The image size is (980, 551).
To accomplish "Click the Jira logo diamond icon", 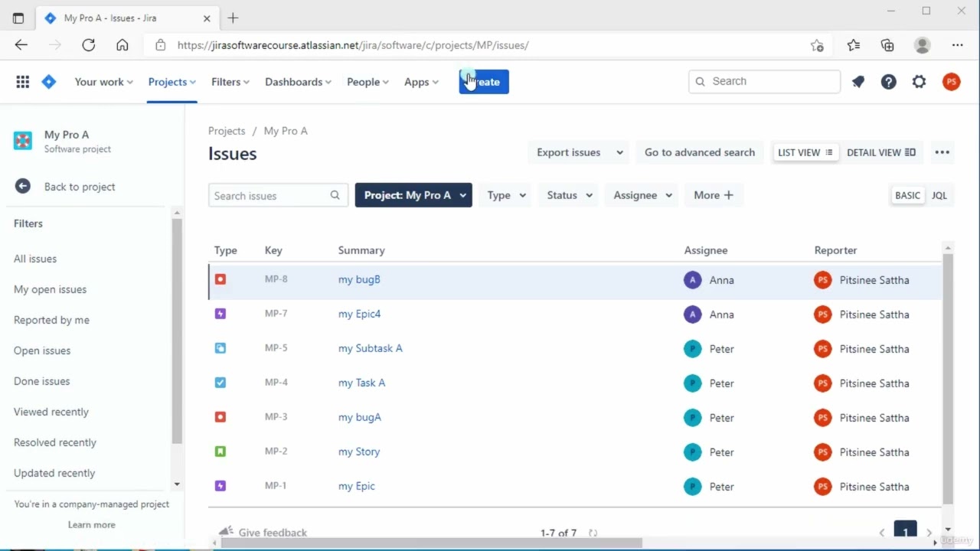I will 49,82.
